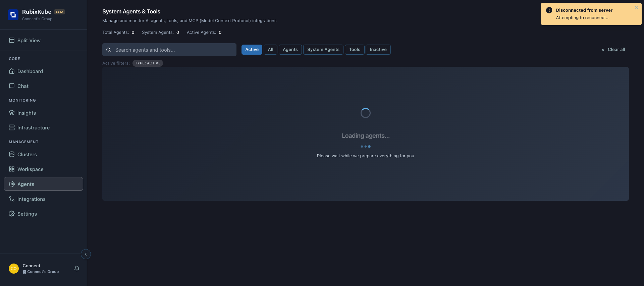
Task: Filter by Tools tab
Action: pyautogui.click(x=355, y=50)
